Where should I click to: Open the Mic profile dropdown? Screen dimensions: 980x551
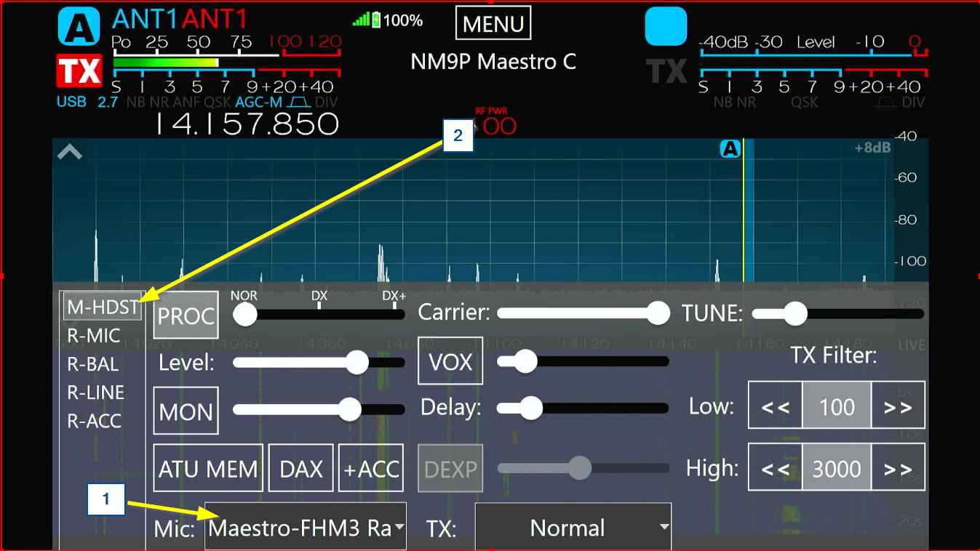[x=306, y=527]
